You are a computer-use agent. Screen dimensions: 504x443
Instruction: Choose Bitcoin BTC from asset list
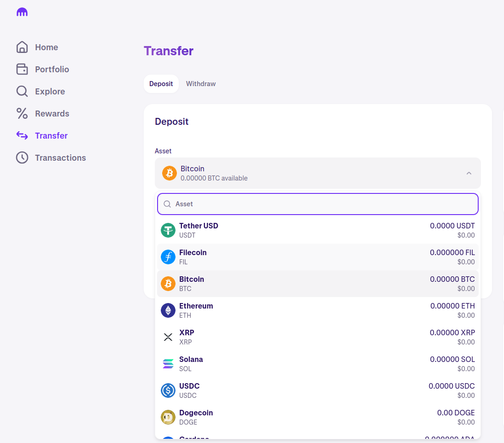(318, 284)
